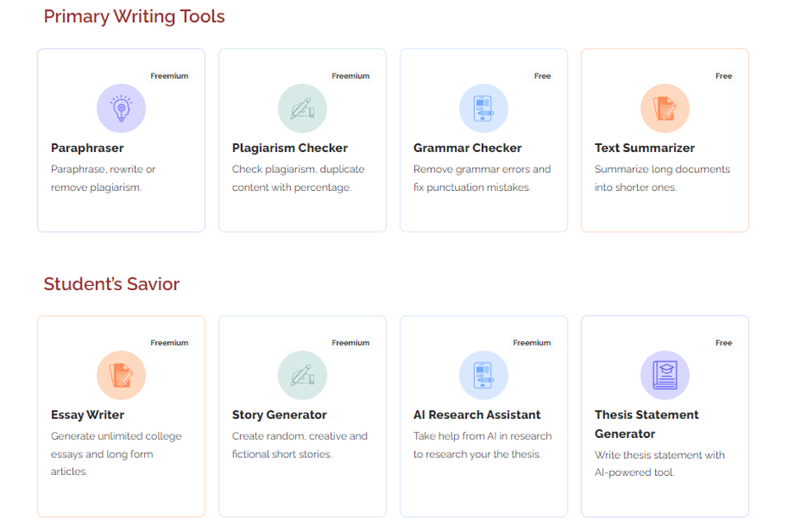This screenshot has width=801, height=532.
Task: Select the Story Generator heading
Action: click(279, 415)
